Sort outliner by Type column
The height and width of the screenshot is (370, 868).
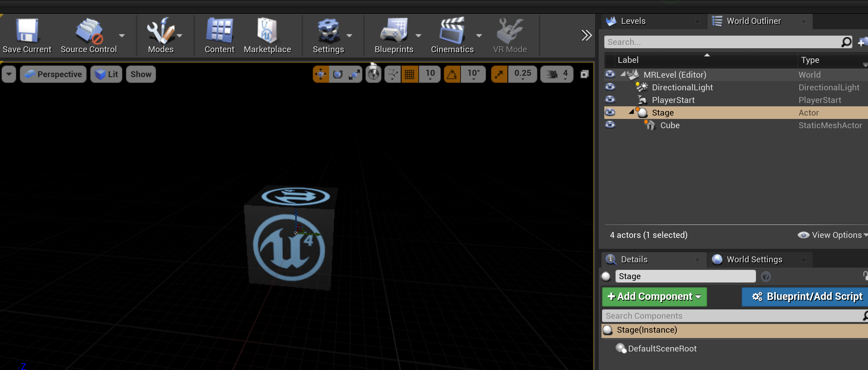(833, 60)
